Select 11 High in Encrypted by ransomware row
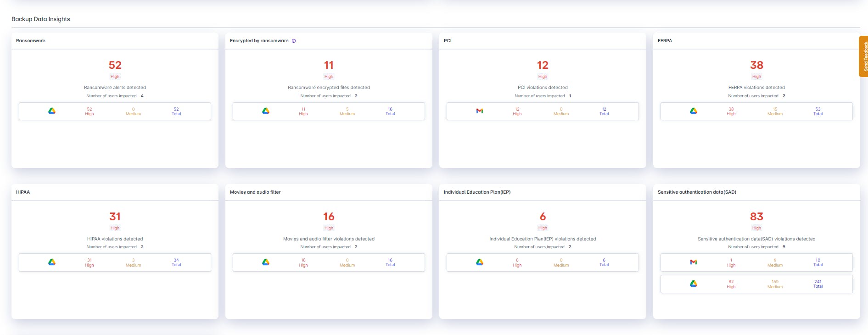Screen dimensions: 868x335 tap(303, 112)
